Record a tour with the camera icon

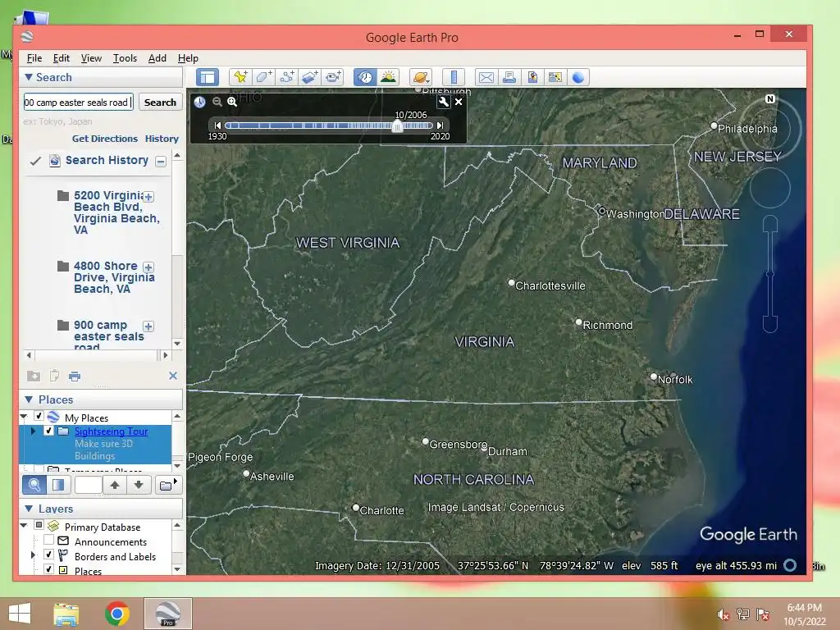(333, 77)
